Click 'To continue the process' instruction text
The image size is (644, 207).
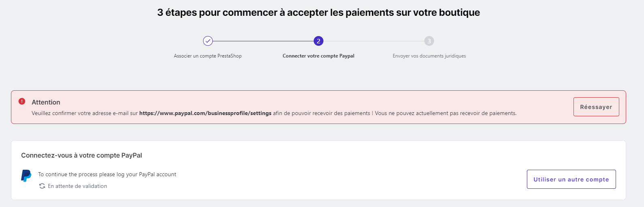click(107, 175)
